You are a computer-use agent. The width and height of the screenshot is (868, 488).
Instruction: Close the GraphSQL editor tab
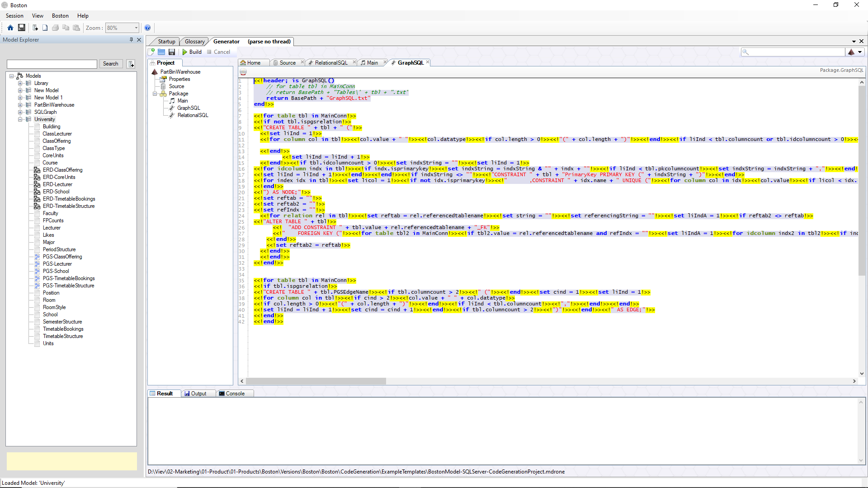click(427, 62)
